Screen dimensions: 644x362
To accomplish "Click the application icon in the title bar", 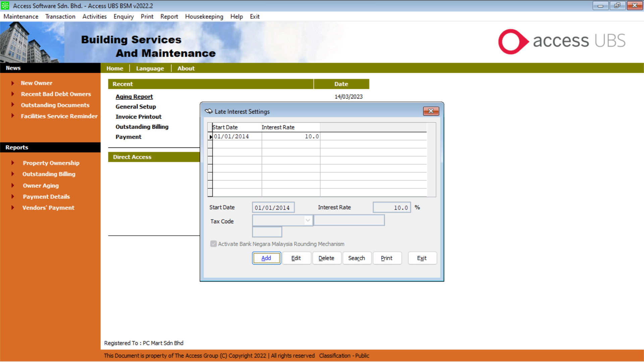I will point(5,6).
